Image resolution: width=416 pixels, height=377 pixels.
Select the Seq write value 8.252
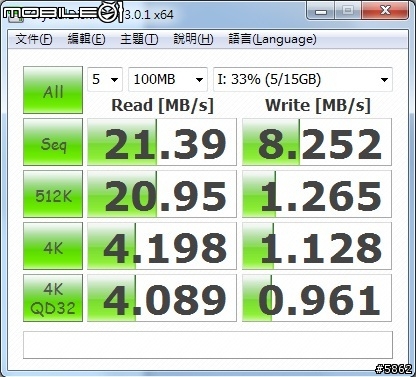(317, 142)
